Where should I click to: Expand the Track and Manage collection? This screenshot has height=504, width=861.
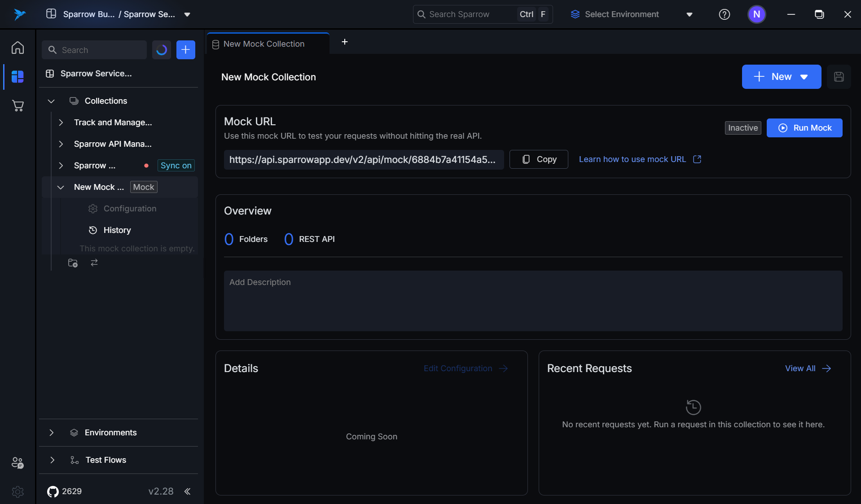point(61,123)
